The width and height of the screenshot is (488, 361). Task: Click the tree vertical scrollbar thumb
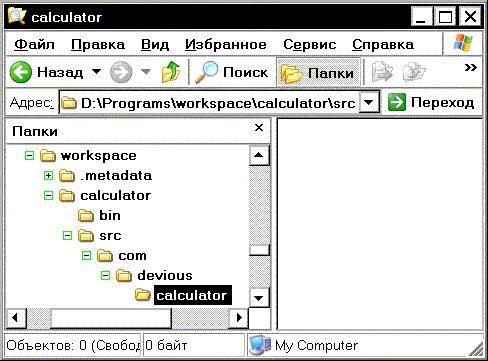pyautogui.click(x=259, y=250)
